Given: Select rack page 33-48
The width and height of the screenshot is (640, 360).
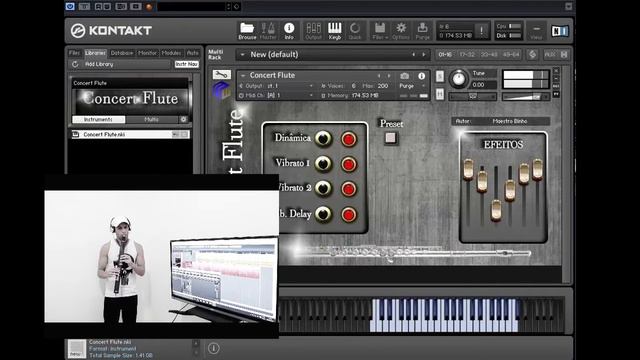Looking at the screenshot, I should pyautogui.click(x=489, y=54).
